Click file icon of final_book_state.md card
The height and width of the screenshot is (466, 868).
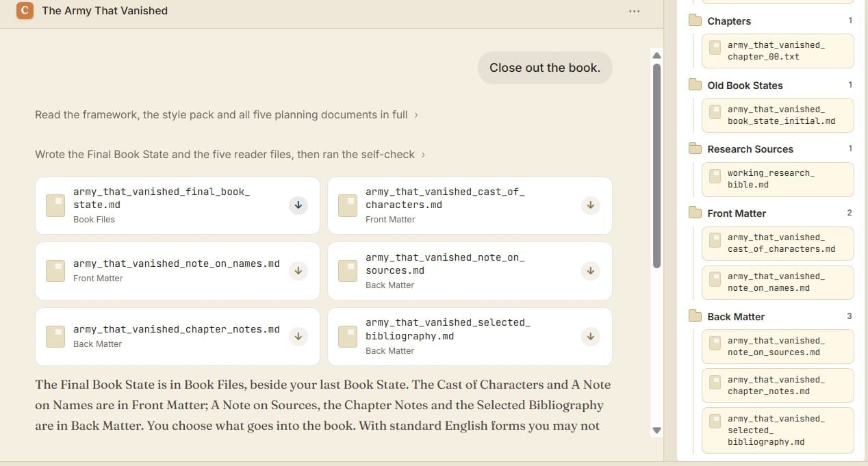[x=55, y=205]
